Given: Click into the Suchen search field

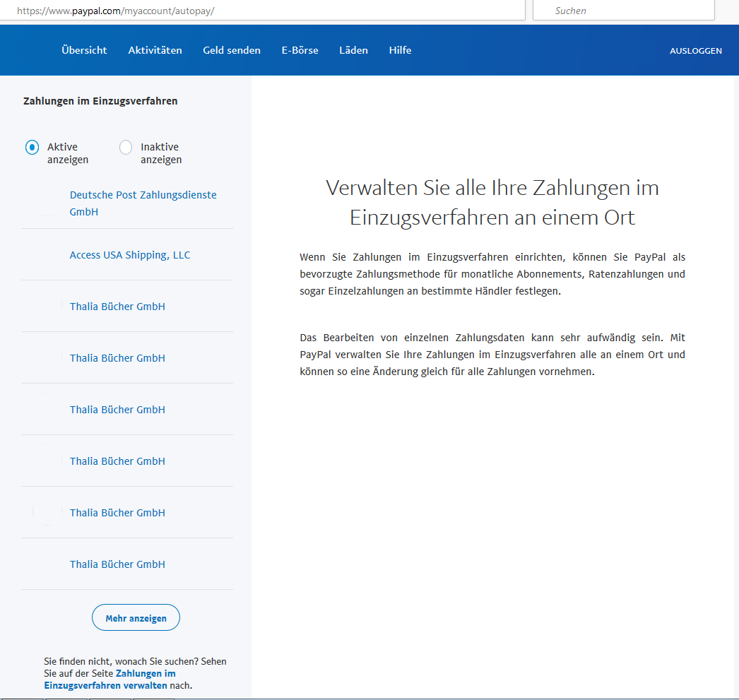Looking at the screenshot, I should (x=624, y=11).
